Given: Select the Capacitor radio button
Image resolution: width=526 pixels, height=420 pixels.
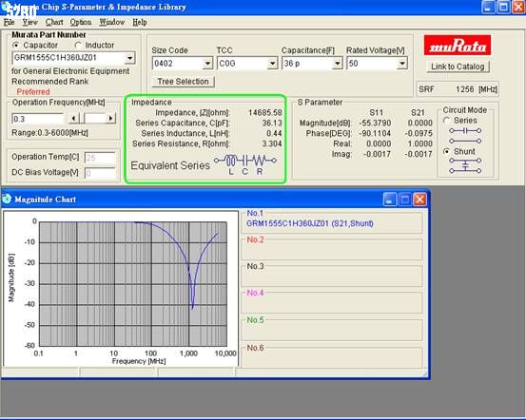Looking at the screenshot, I should click(15, 45).
